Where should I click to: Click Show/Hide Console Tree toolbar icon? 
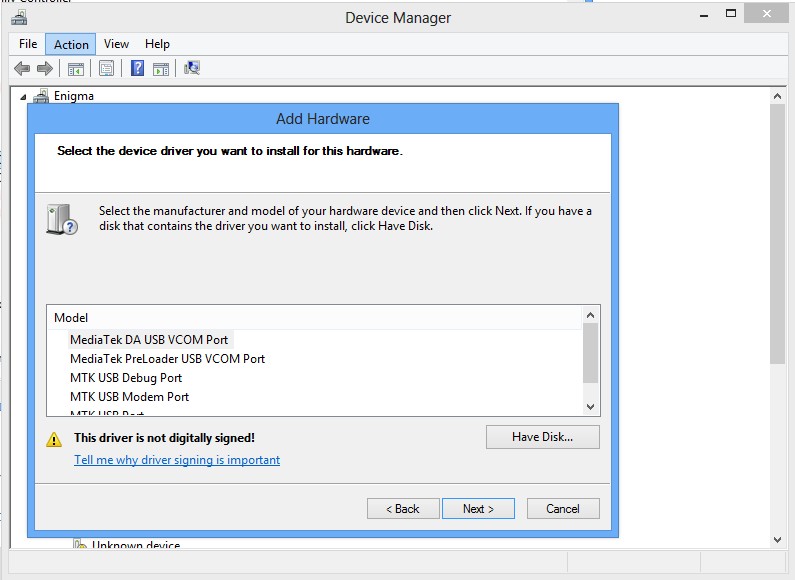coord(75,68)
